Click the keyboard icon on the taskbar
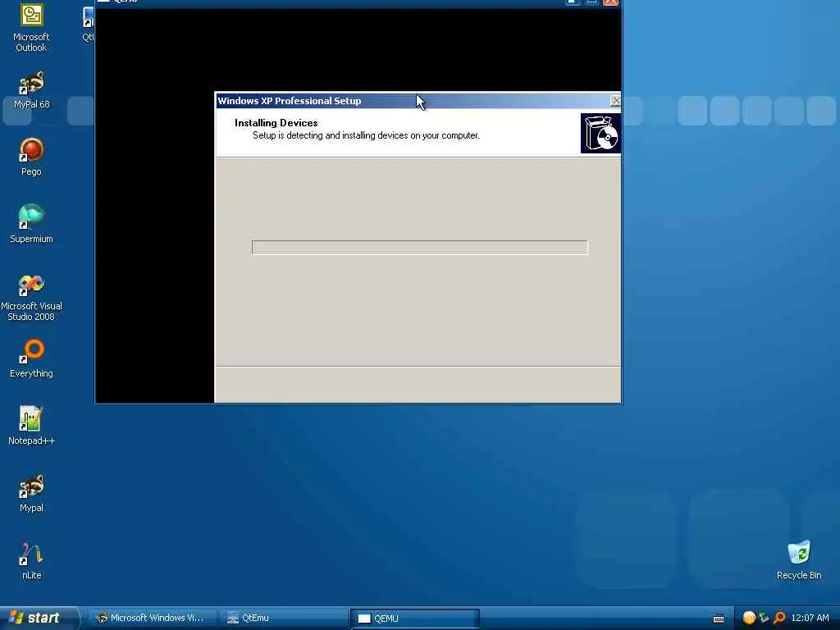The height and width of the screenshot is (630, 840). 719,619
